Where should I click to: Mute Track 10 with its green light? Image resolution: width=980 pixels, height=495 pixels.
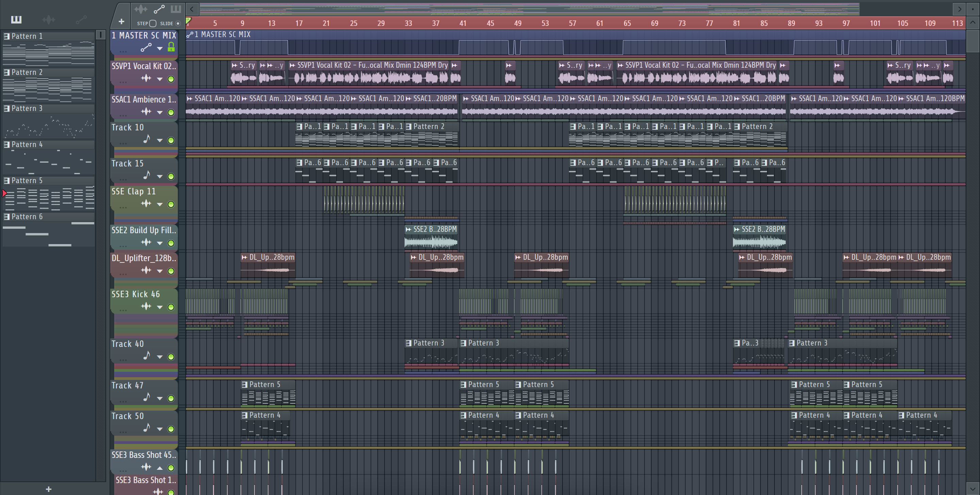pyautogui.click(x=171, y=140)
